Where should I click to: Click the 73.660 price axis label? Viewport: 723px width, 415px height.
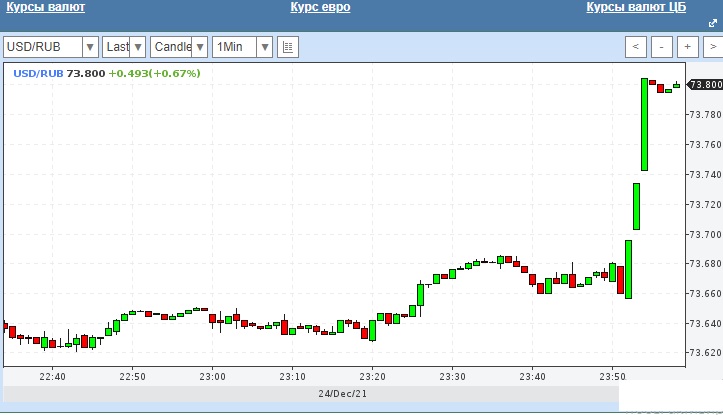(x=705, y=294)
